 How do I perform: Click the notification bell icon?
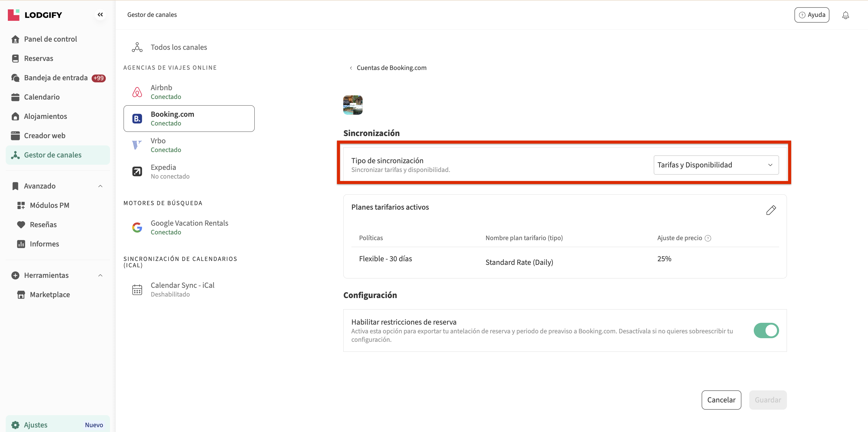pos(845,15)
